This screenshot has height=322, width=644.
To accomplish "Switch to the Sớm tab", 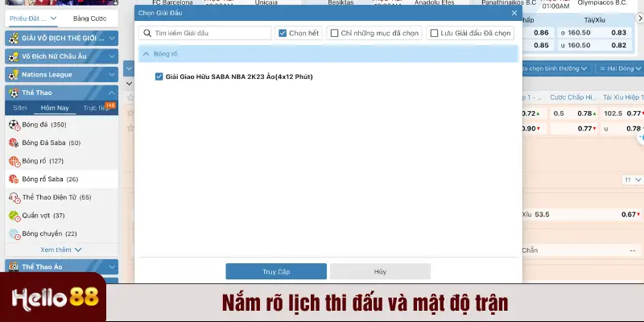I will pyautogui.click(x=19, y=108).
